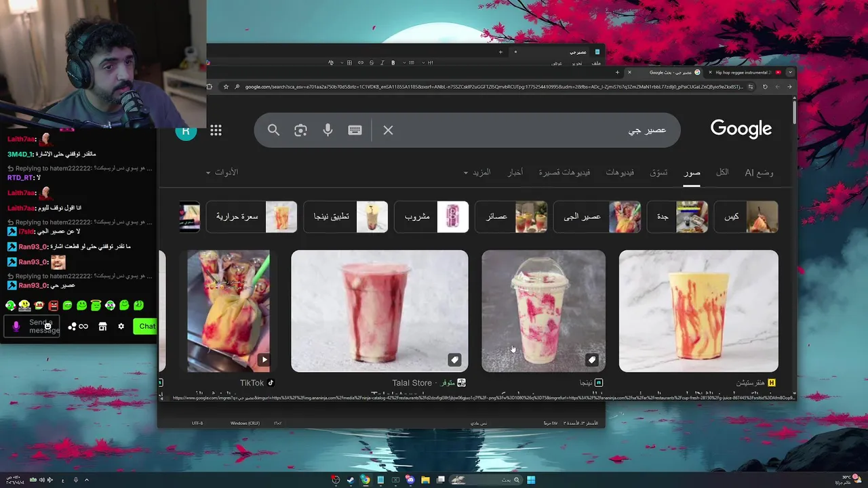The width and height of the screenshot is (868, 488).
Task: Toggle strikethrough in background editor
Action: [371, 62]
